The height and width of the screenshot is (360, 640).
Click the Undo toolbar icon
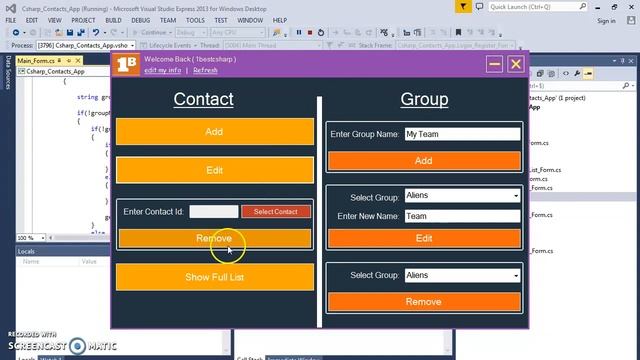pyautogui.click(x=96, y=33)
